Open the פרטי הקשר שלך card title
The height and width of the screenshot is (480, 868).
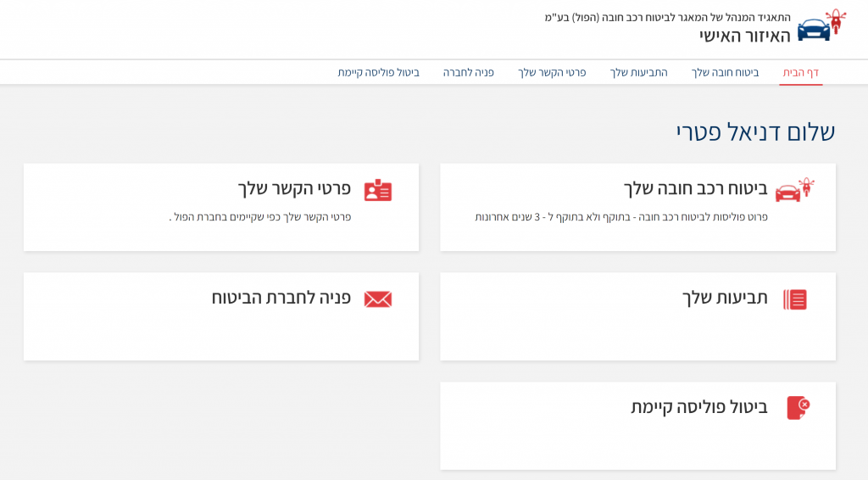[293, 188]
